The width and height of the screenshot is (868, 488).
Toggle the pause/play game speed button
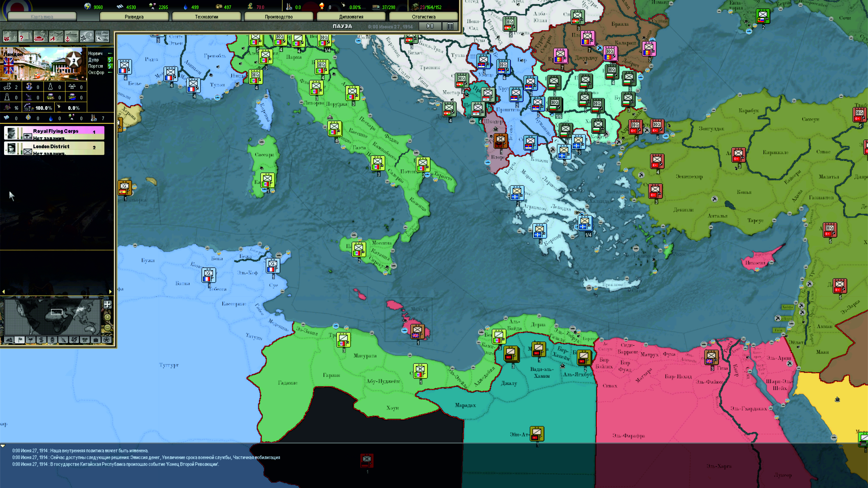pos(430,26)
